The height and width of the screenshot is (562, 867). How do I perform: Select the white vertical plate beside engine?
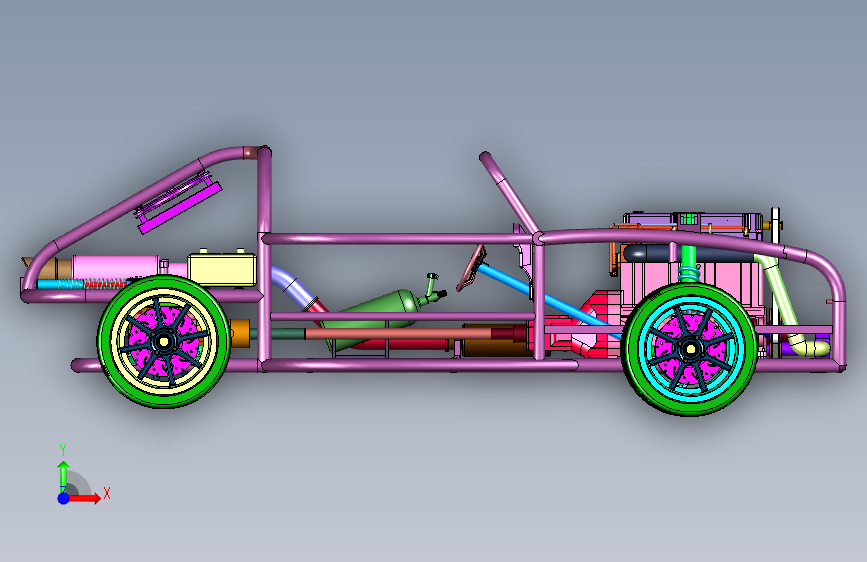point(776,232)
